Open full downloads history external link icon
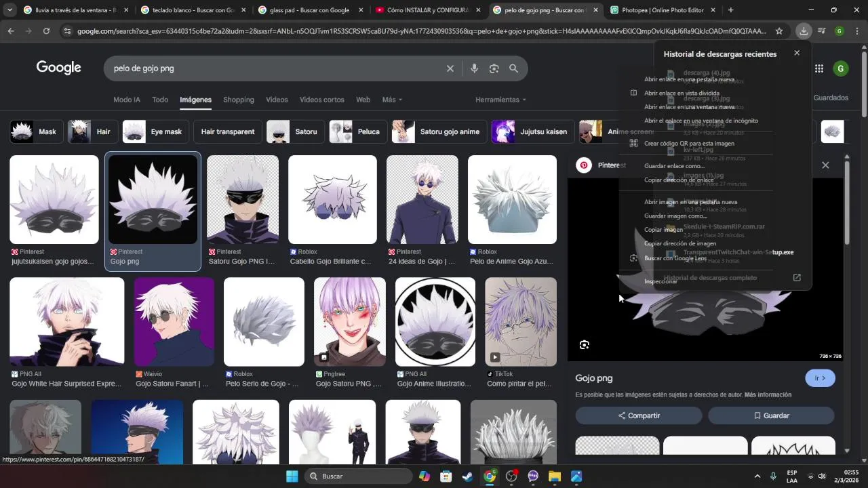The image size is (868, 488). 797,278
